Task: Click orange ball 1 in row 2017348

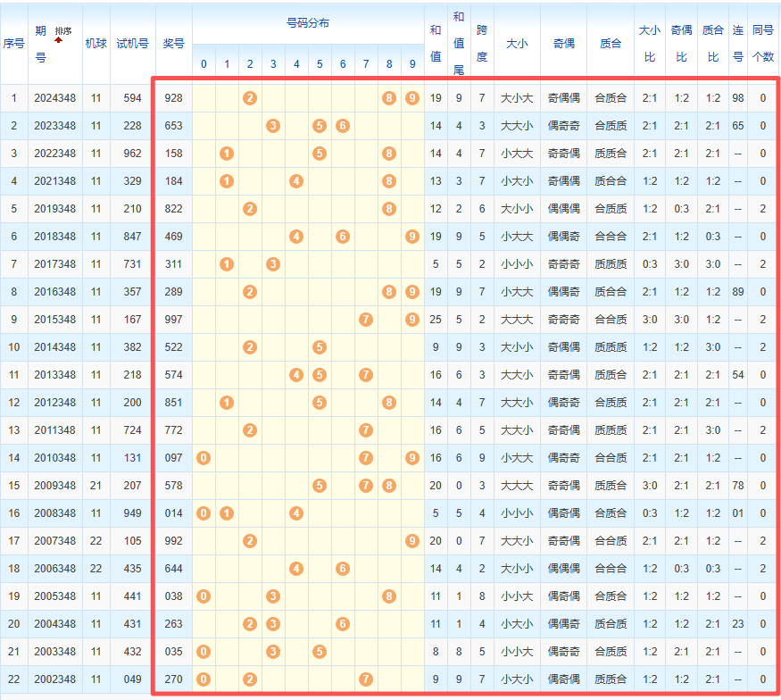Action: 227,264
